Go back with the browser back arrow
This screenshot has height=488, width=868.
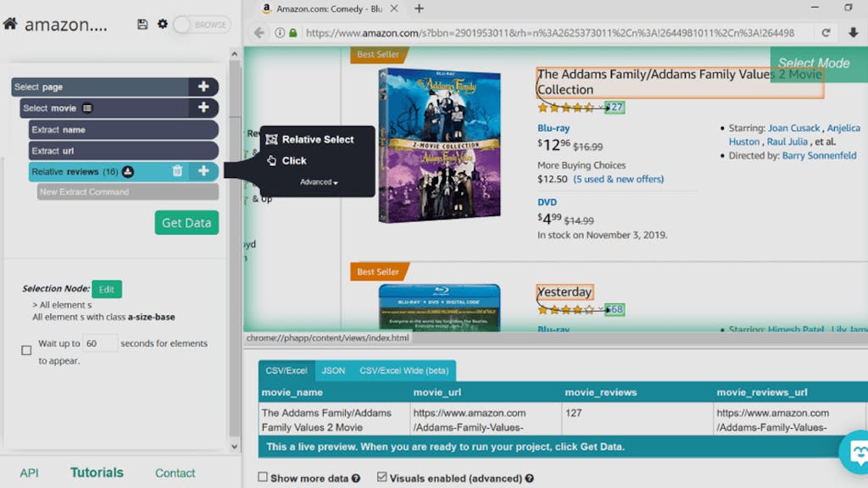point(259,33)
